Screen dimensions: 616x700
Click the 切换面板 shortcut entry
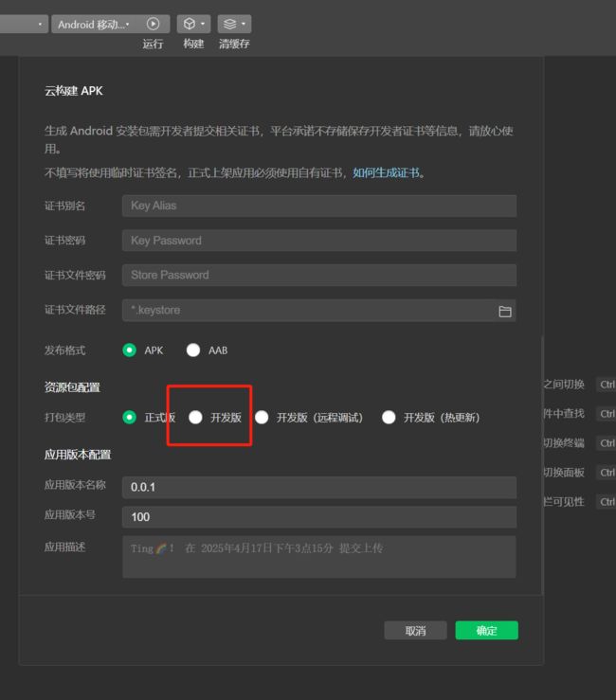pyautogui.click(x=564, y=473)
